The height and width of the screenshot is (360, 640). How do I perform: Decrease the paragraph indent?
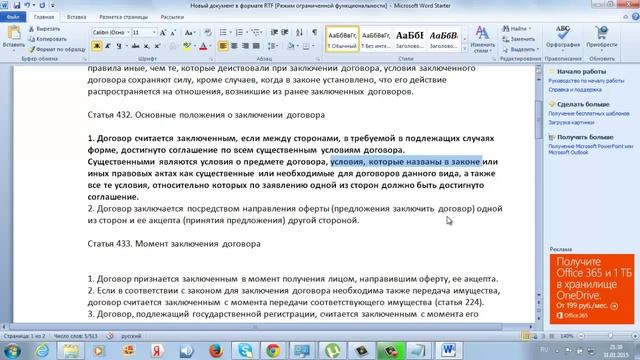pyautogui.click(x=274, y=32)
